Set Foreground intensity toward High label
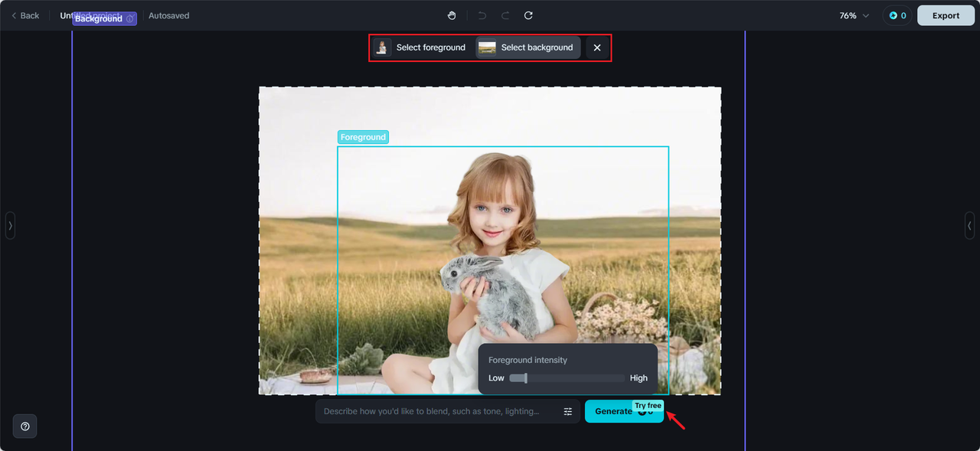Image resolution: width=980 pixels, height=451 pixels. pos(639,378)
